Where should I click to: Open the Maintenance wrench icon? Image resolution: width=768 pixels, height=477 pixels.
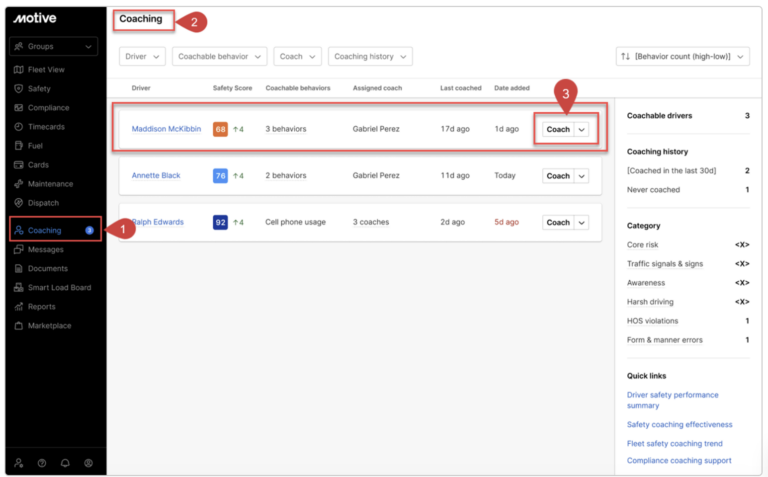pos(19,184)
